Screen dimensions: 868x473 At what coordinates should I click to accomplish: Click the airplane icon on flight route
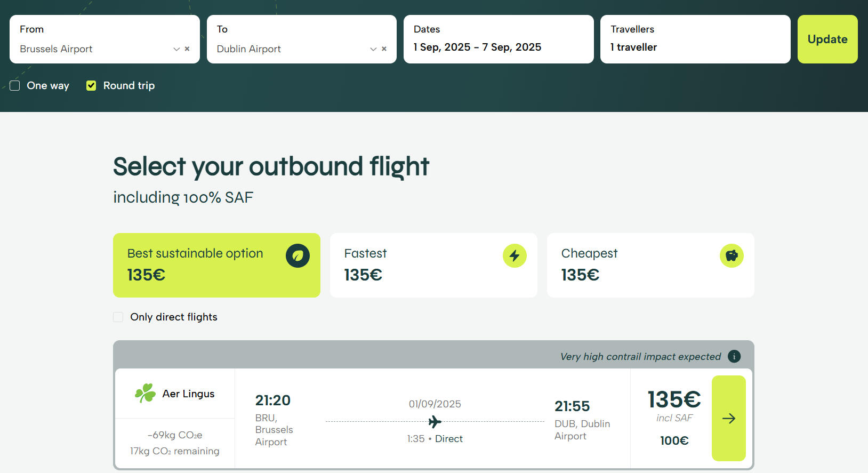pyautogui.click(x=435, y=422)
